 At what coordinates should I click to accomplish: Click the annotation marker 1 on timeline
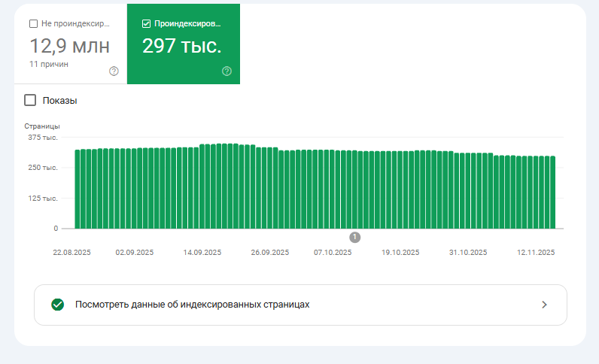click(355, 237)
